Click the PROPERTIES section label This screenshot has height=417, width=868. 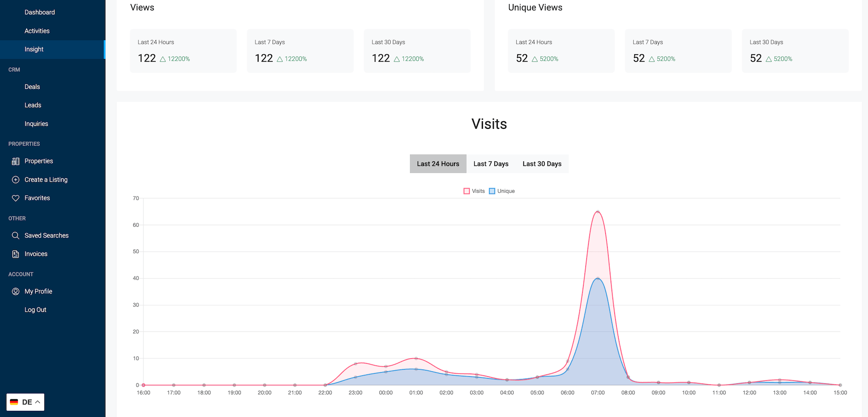pyautogui.click(x=24, y=144)
